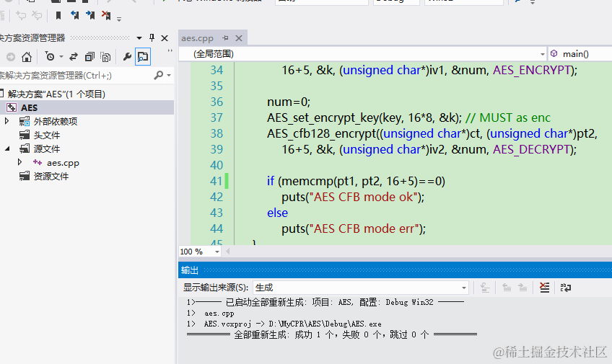Expand Solution Explorer toolbar overflow
612x364 pixels.
(x=170, y=50)
